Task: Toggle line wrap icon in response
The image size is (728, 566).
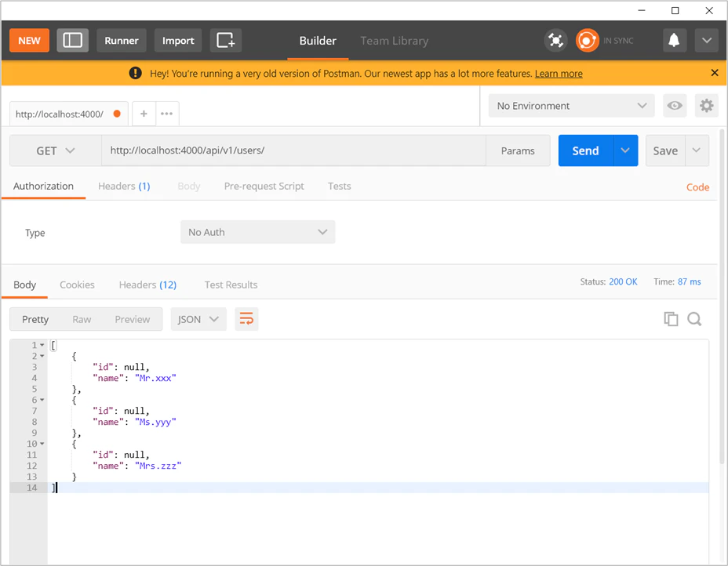Action: pos(246,319)
